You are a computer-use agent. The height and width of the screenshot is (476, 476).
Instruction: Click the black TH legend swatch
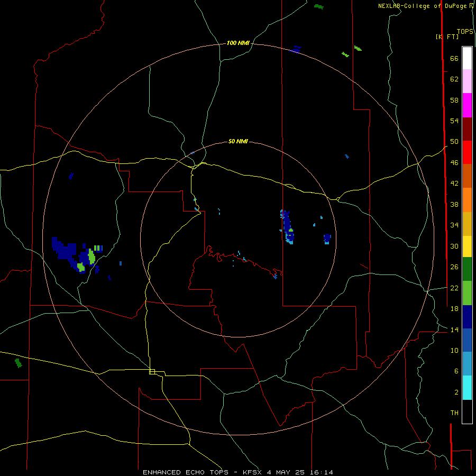pyautogui.click(x=467, y=411)
